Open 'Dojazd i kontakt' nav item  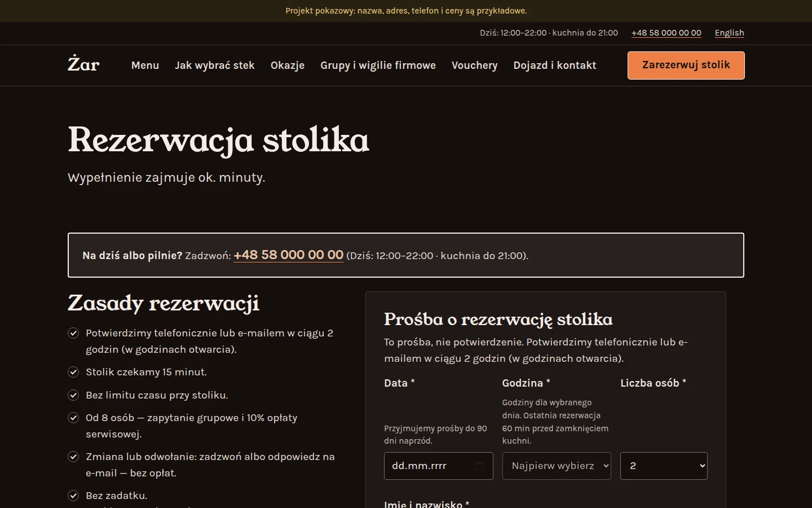coord(555,65)
